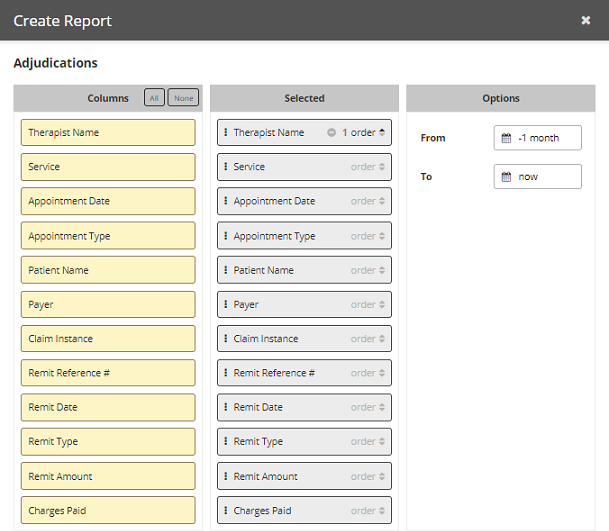Set sort order on Remit Reference # row
This screenshot has width=609, height=531.
click(367, 373)
